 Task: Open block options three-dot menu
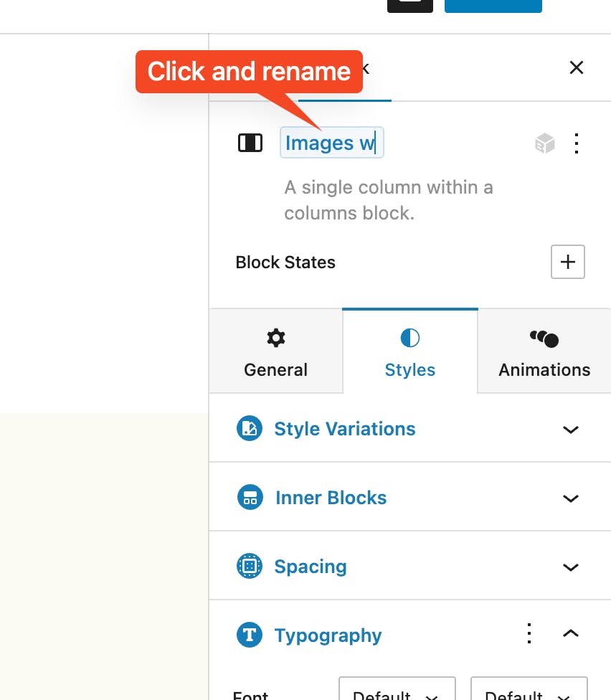point(577,143)
